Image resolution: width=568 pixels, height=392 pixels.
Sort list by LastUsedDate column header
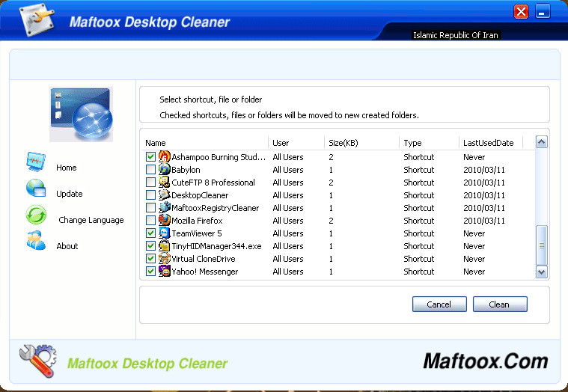[x=491, y=143]
